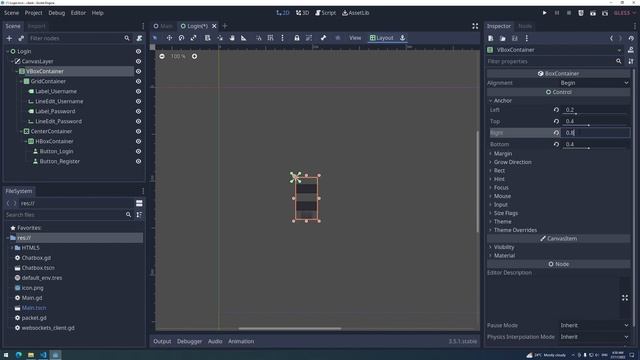Open the Help menu
Screen dimensions: 640x360
coord(98,13)
